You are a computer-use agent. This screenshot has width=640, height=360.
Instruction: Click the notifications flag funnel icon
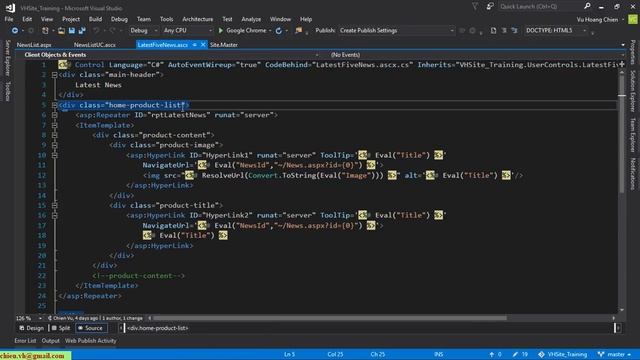tap(475, 6)
